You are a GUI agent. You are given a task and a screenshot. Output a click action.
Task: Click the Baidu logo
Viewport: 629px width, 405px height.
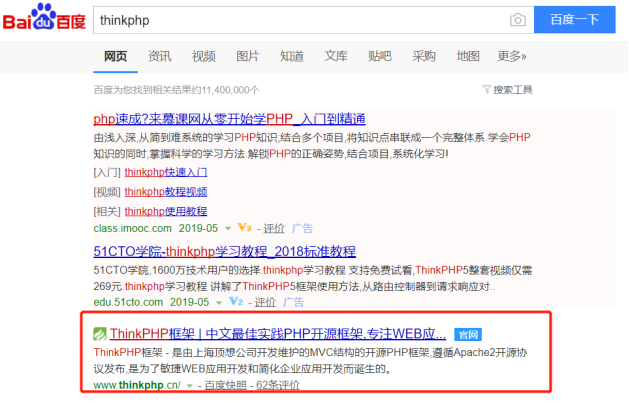tap(44, 17)
